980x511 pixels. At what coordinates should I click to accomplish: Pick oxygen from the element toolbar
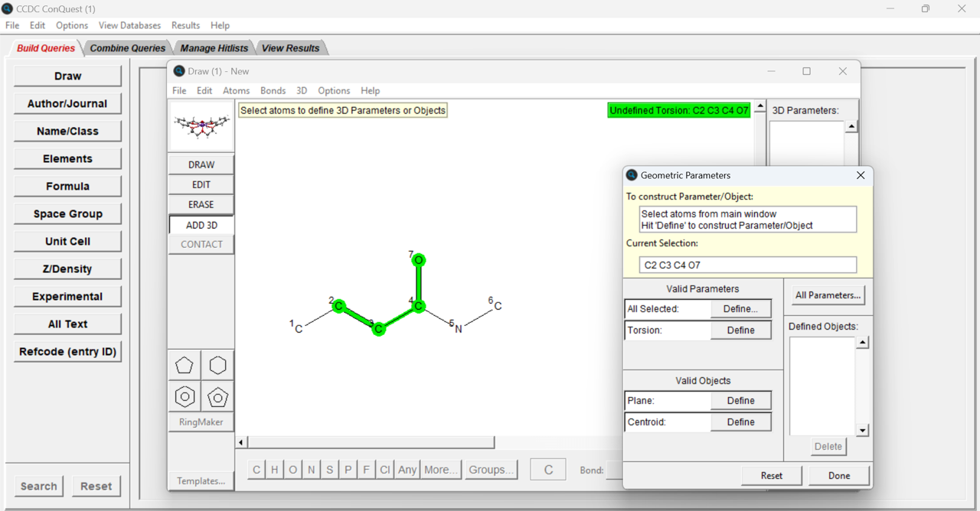tap(292, 469)
